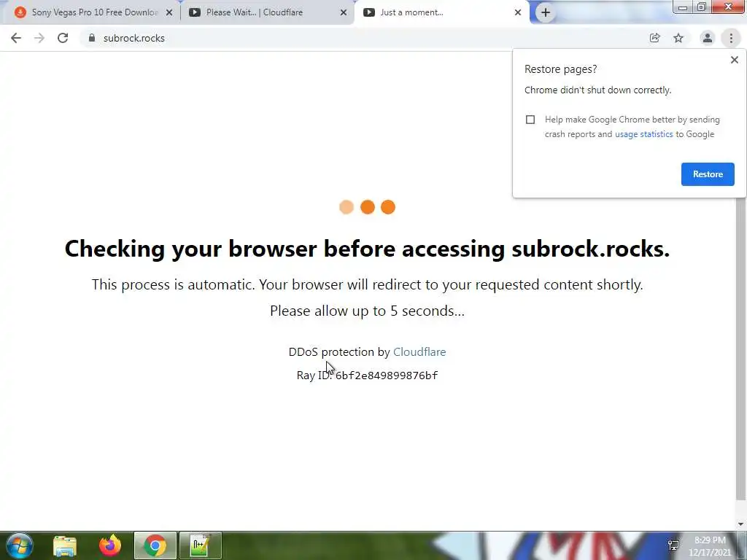Click the Chrome taskbar icon
747x560 pixels.
click(x=155, y=545)
